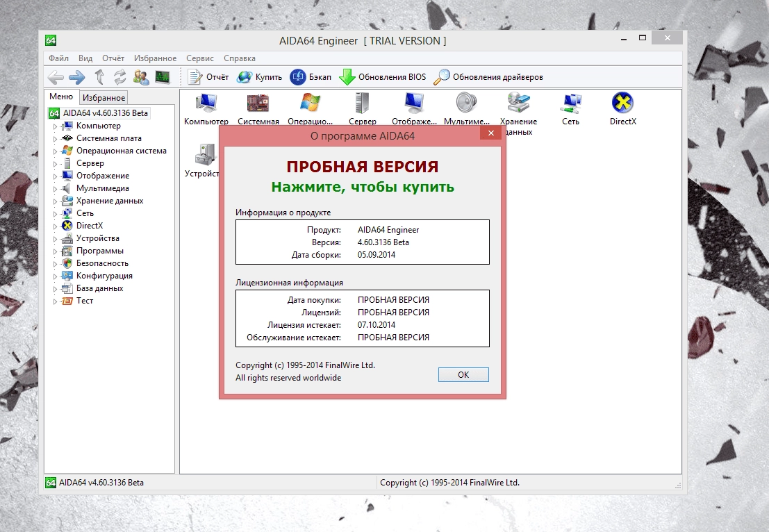Click the AIDA64 logo in title bar
The image size is (769, 532).
(x=51, y=40)
